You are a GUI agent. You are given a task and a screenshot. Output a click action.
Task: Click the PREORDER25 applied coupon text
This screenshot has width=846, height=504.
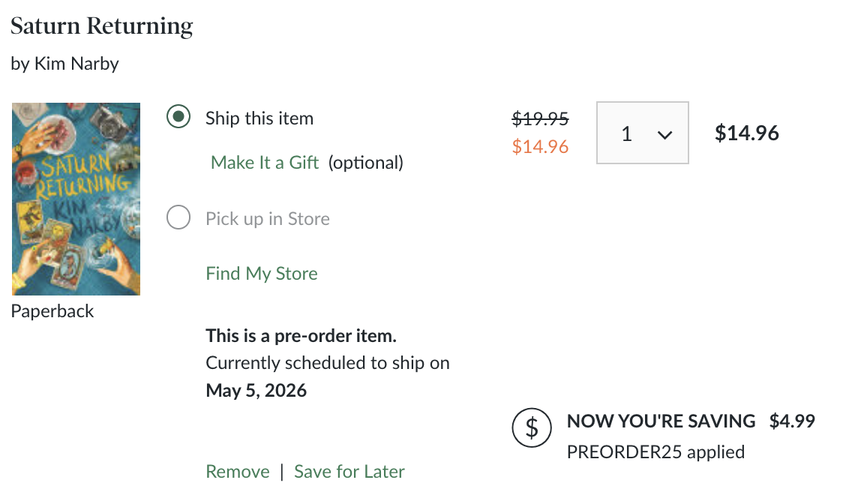(x=655, y=452)
